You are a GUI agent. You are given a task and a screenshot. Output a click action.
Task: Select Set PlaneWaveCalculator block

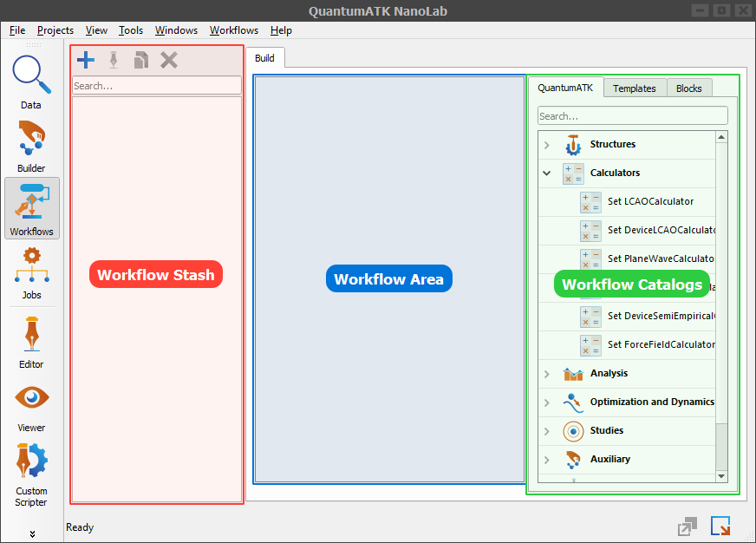point(627,259)
